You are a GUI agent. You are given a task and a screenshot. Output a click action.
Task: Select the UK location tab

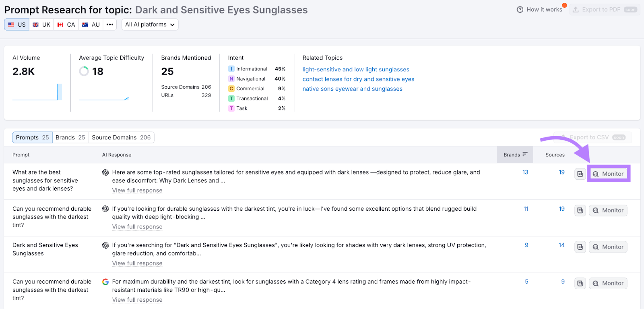[x=41, y=24]
